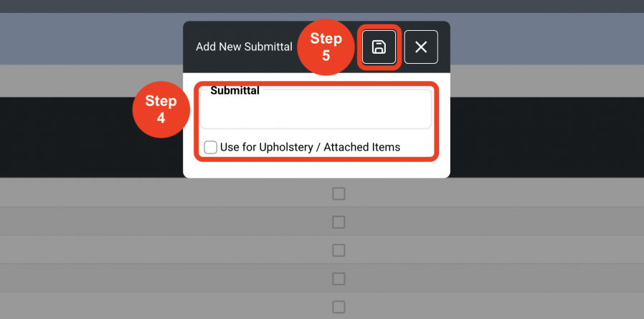Focus the Submittal text input field
644x319 pixels.
coord(316,110)
